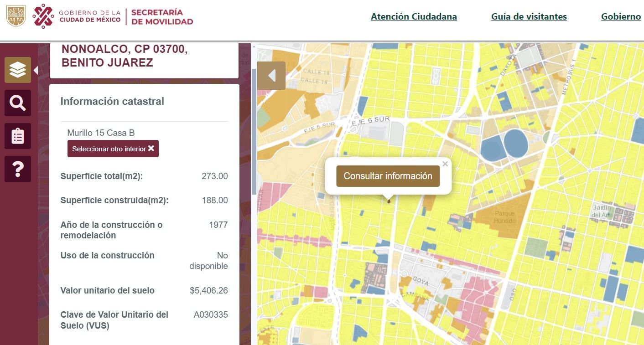Open Guía de visitantes link

pyautogui.click(x=529, y=17)
